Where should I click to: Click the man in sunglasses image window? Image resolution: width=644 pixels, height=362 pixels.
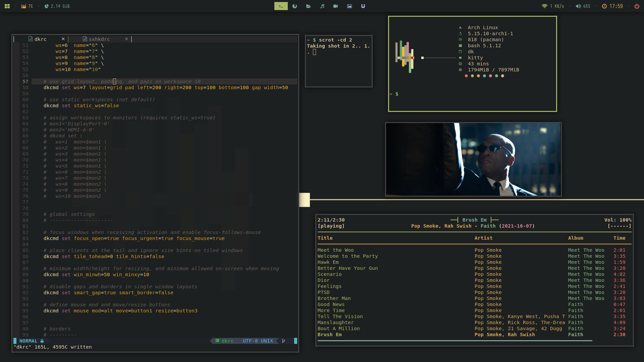coord(473,159)
